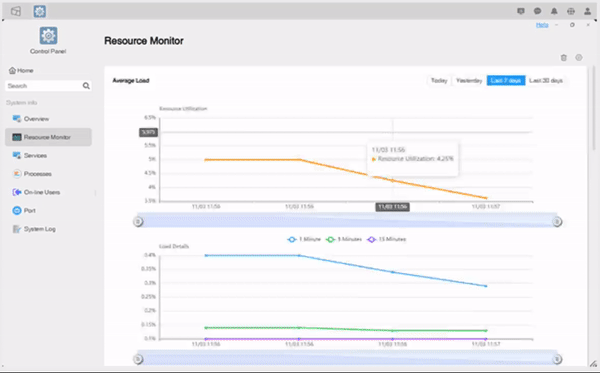Open the Help link

(542, 25)
